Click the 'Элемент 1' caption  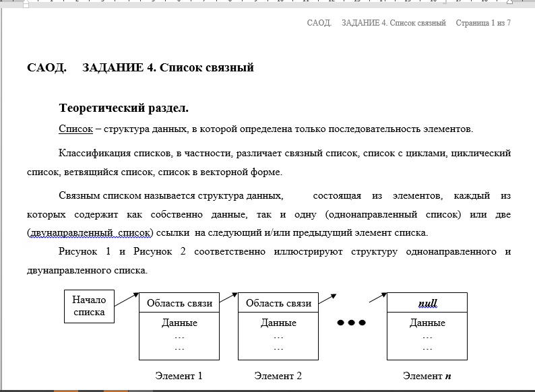[x=179, y=376]
